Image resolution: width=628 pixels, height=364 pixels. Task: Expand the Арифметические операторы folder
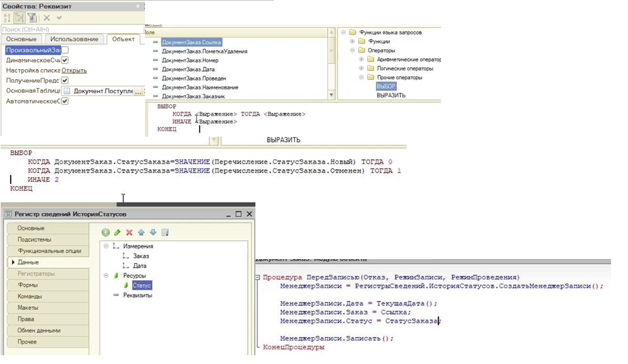[361, 60]
